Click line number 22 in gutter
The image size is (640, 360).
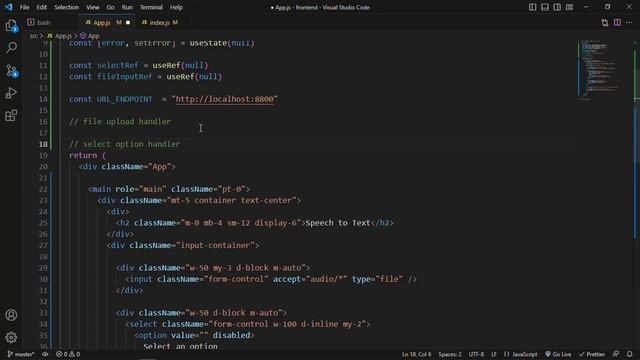[43, 189]
